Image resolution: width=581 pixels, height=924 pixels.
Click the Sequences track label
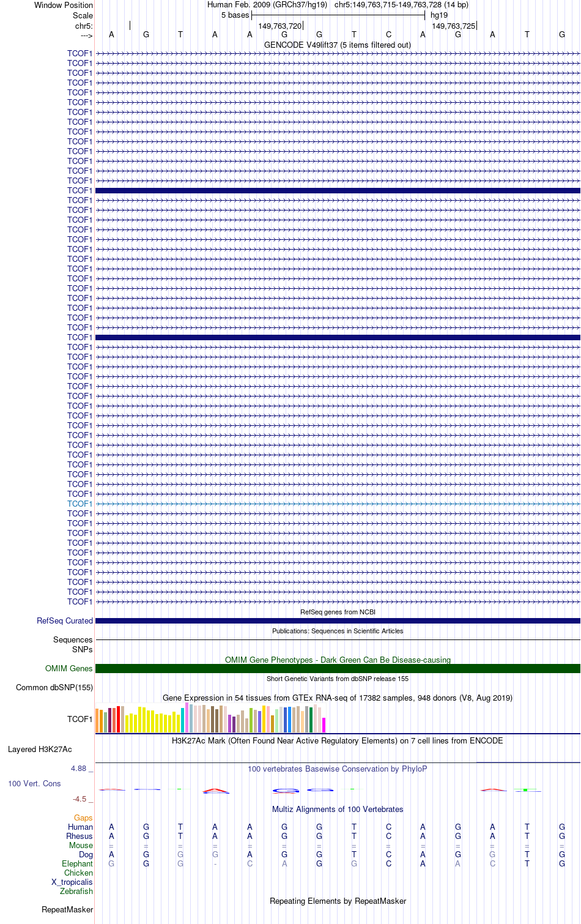(73, 639)
